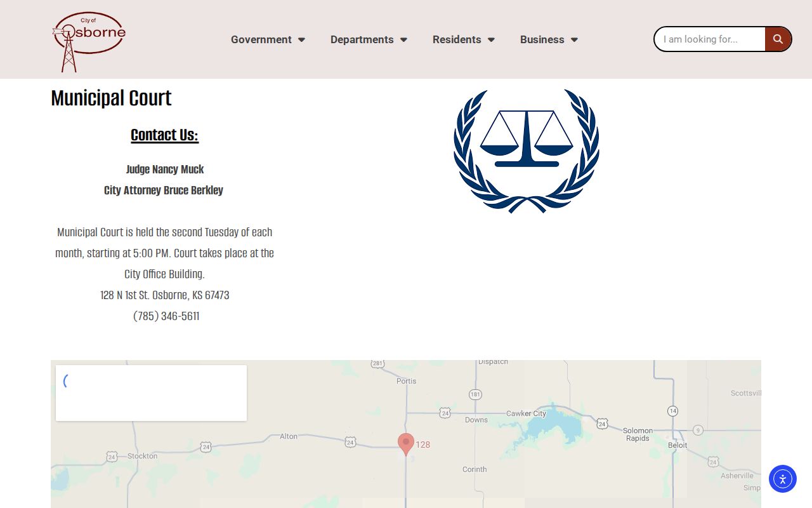Click the map info card
Screen dimensions: 812x508
pos(151,393)
